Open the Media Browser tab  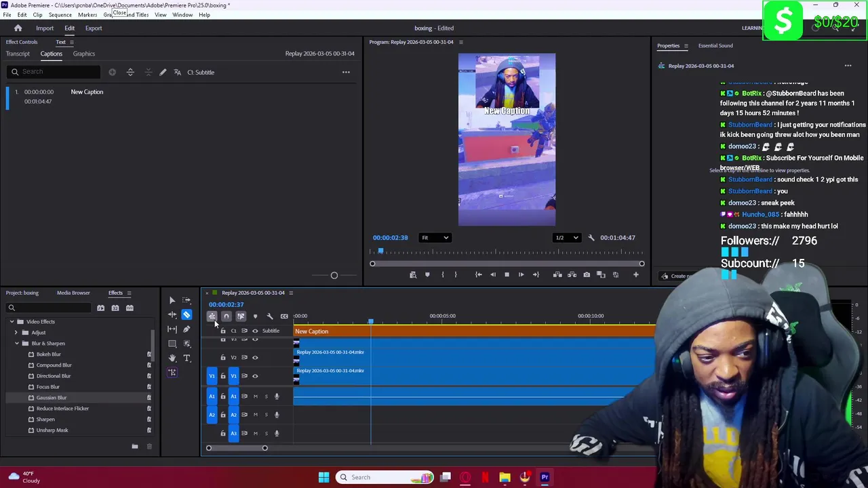click(x=73, y=293)
